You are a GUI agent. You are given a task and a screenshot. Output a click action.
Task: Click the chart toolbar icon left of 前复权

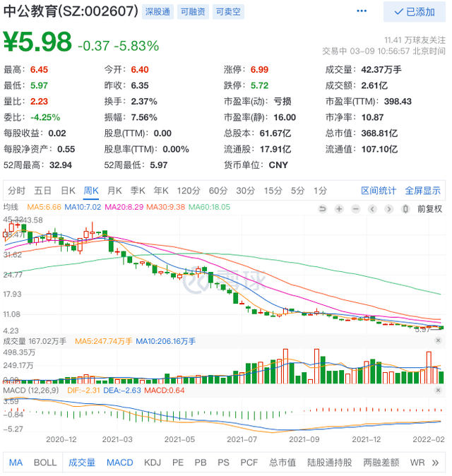(x=405, y=209)
